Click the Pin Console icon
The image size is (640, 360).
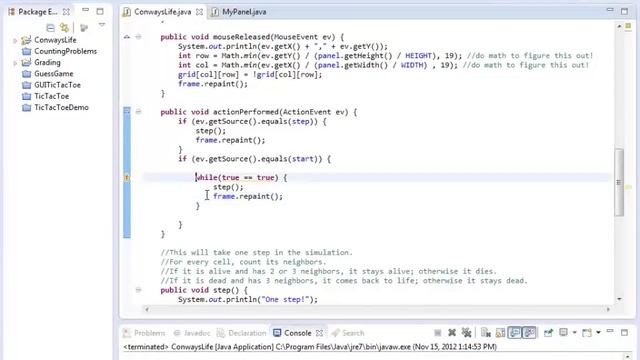(548, 333)
